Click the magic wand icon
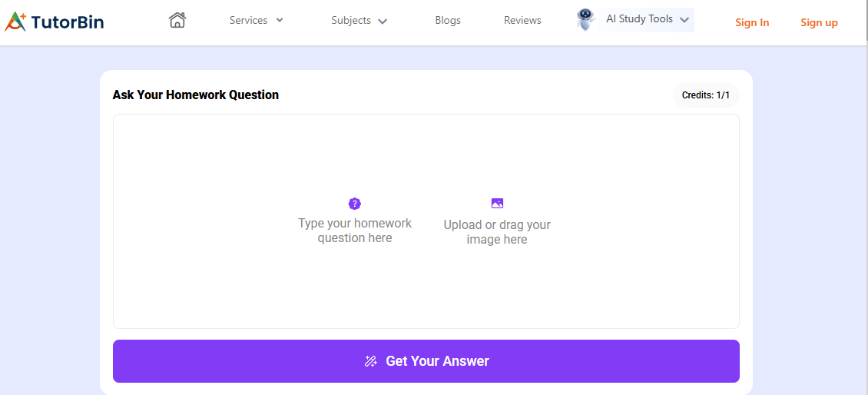Viewport: 868px width, 395px height. 371,361
